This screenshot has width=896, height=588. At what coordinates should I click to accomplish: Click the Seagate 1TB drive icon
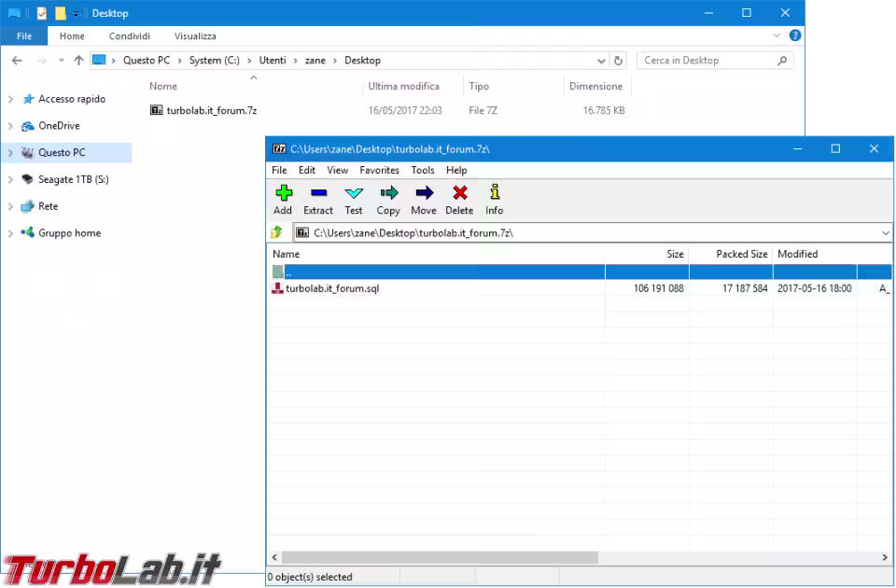click(x=27, y=179)
